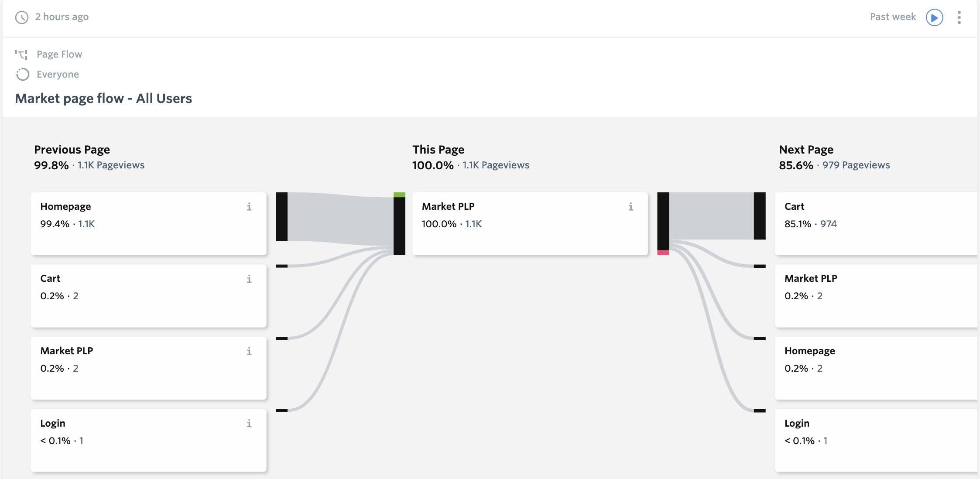Open info icon on Previous Page Login card
980x479 pixels.
point(249,424)
